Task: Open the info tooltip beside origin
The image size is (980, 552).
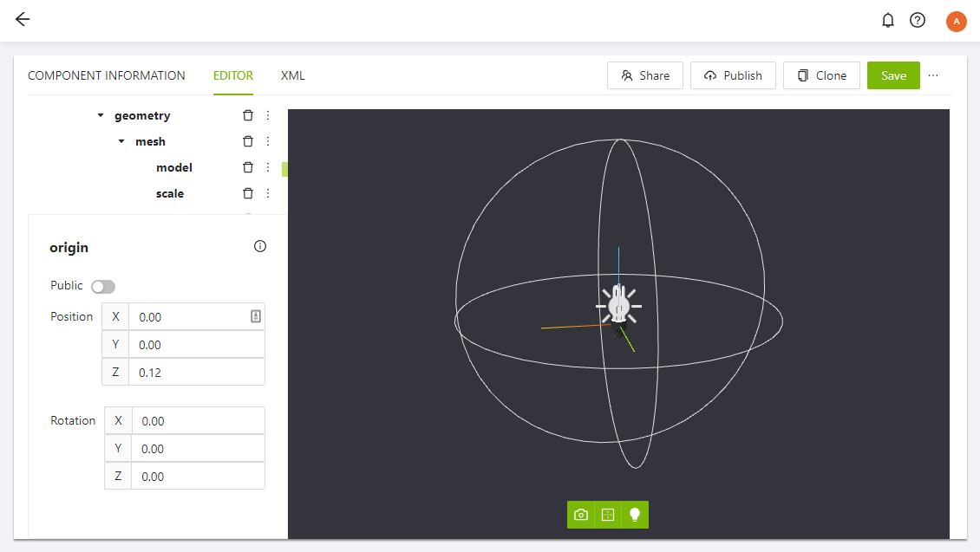Action: click(x=259, y=246)
